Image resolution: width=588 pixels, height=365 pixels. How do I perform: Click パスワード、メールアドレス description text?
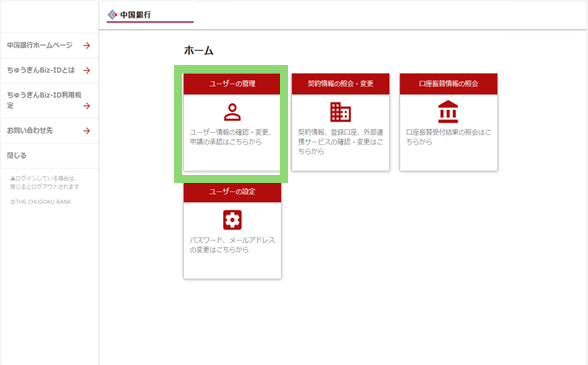232,245
